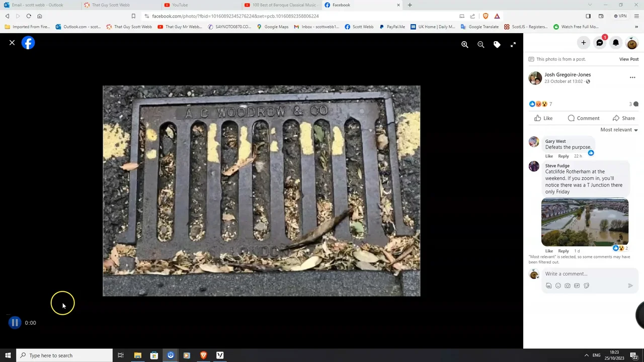
Task: Open the 23 October at 13:02 timestamp
Action: click(563, 81)
